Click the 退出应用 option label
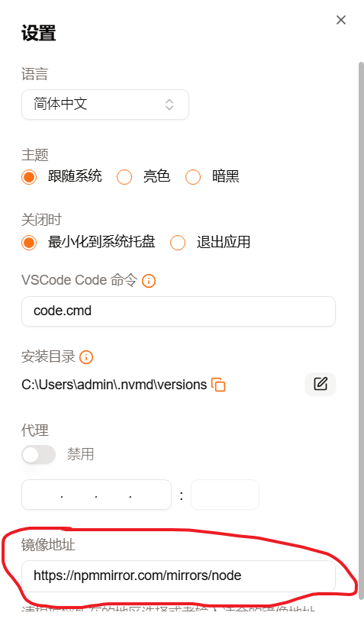The height and width of the screenshot is (619, 364). coord(224,242)
